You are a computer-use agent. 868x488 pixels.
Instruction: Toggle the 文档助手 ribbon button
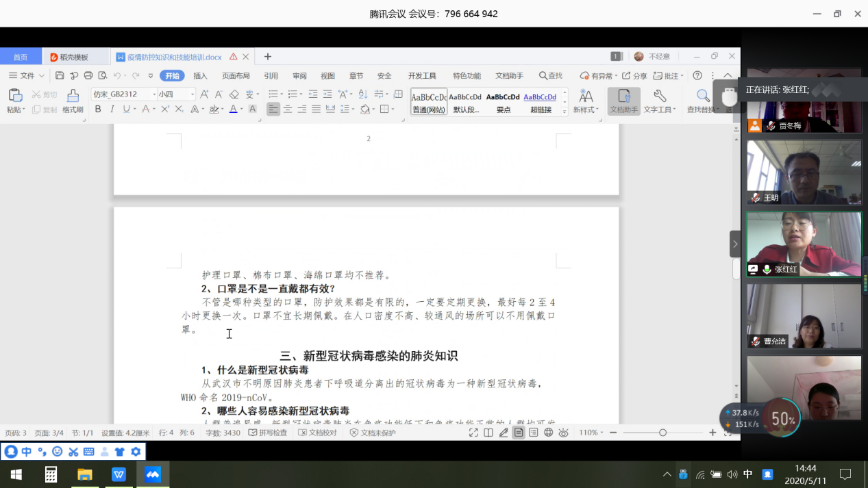tap(623, 100)
